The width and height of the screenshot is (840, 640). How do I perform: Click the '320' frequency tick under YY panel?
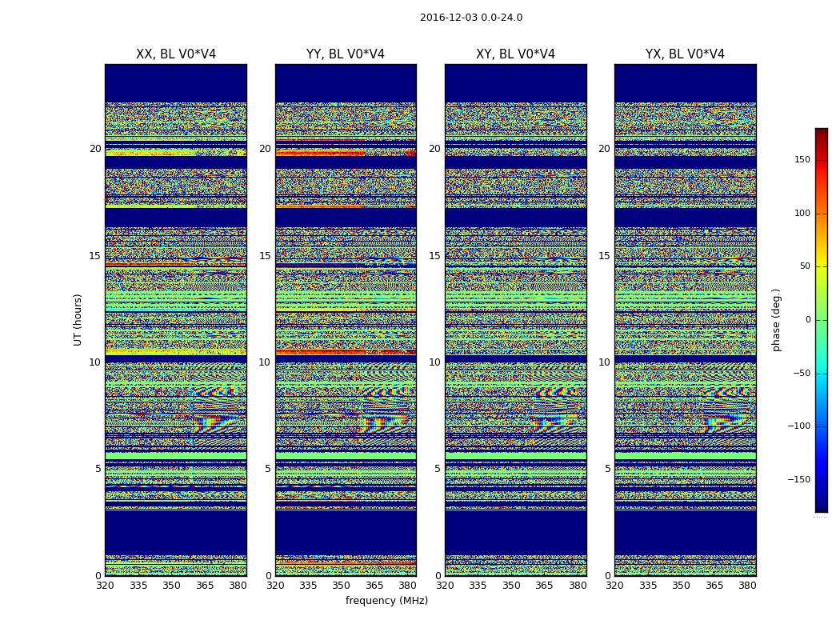[275, 586]
